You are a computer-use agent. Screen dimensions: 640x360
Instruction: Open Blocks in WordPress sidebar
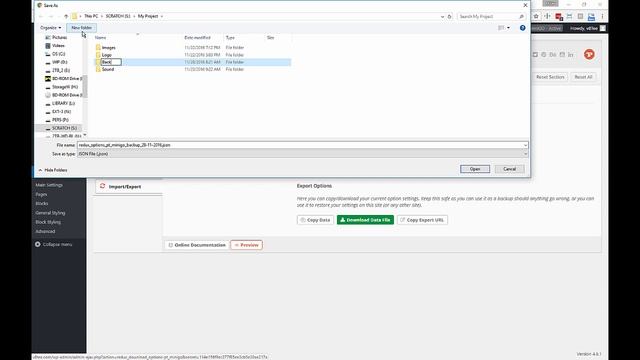42,204
